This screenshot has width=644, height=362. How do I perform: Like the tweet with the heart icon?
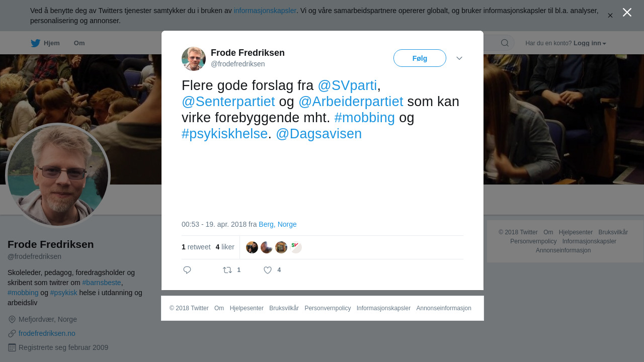(x=268, y=270)
